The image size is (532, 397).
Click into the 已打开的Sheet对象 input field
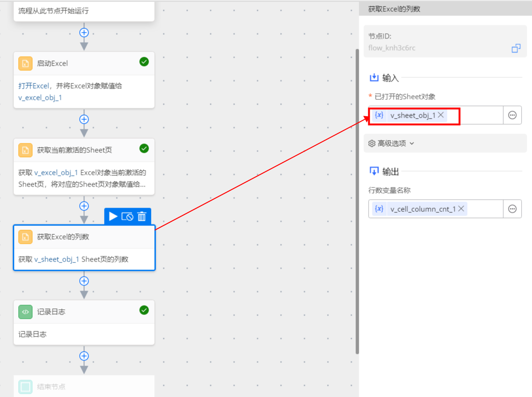tap(436, 115)
